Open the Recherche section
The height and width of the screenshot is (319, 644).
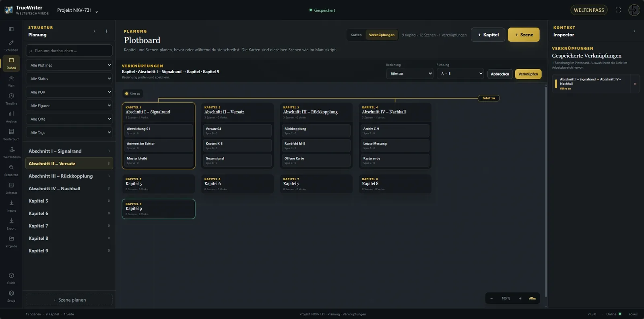tap(11, 171)
